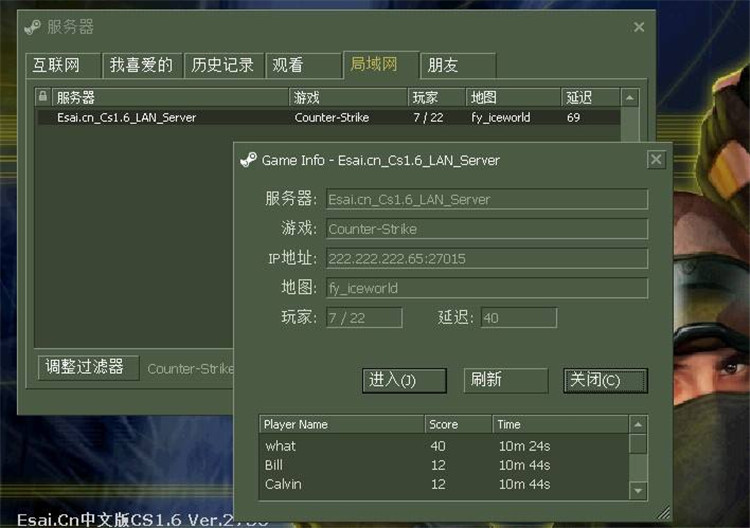This screenshot has height=528, width=750.
Task: Click the 关闭(C) button
Action: click(606, 380)
